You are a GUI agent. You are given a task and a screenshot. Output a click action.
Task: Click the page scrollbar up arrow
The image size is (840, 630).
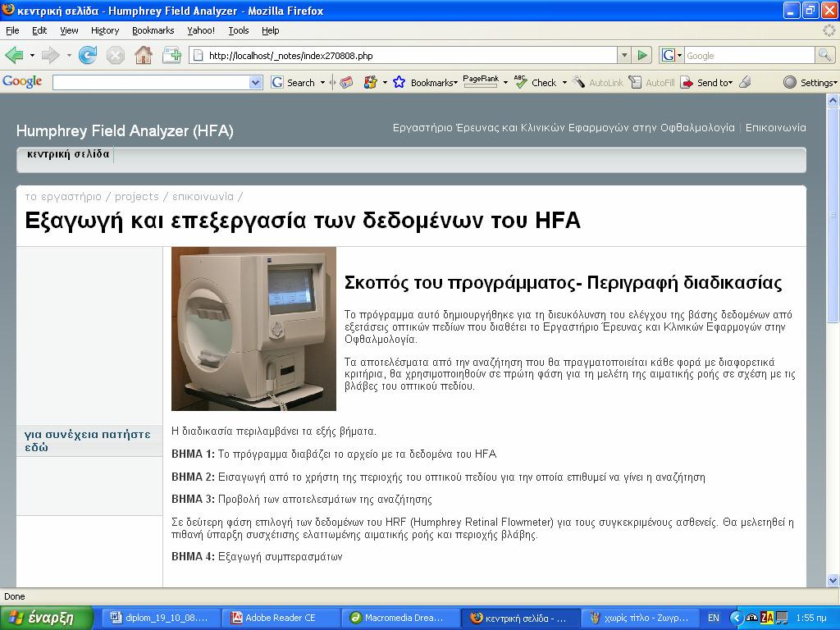pos(833,100)
